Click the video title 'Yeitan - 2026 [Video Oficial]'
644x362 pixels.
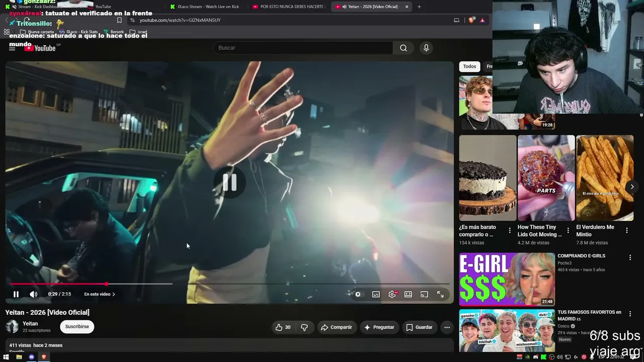[x=47, y=313]
